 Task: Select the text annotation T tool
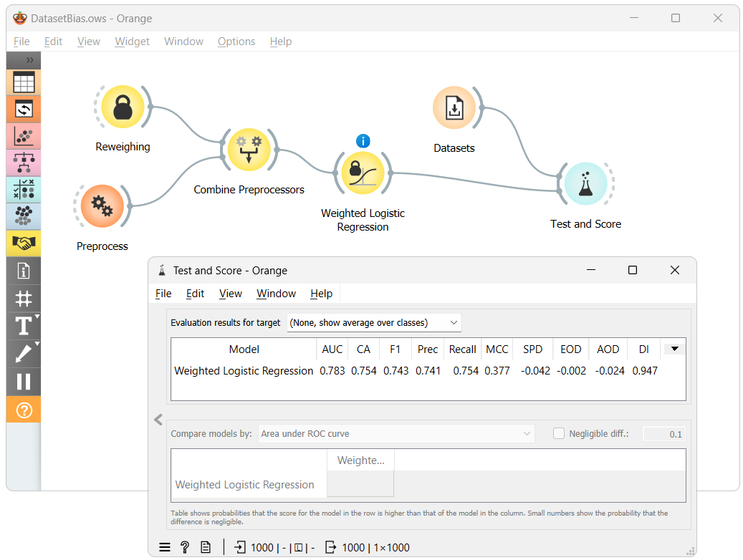pos(24,326)
